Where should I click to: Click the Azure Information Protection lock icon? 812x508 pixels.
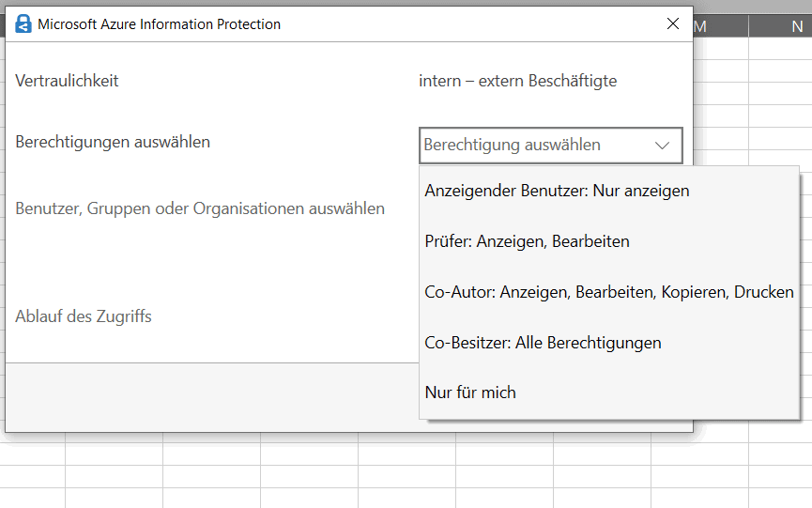[23, 23]
